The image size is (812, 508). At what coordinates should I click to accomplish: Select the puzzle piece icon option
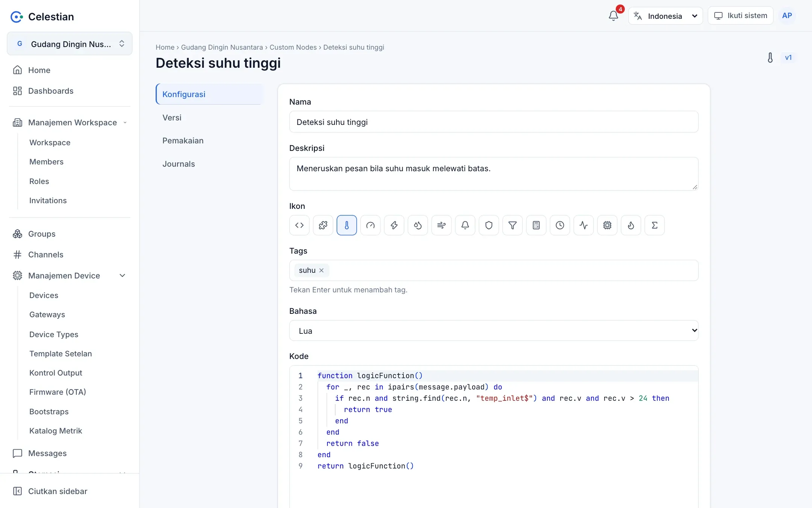(323, 225)
